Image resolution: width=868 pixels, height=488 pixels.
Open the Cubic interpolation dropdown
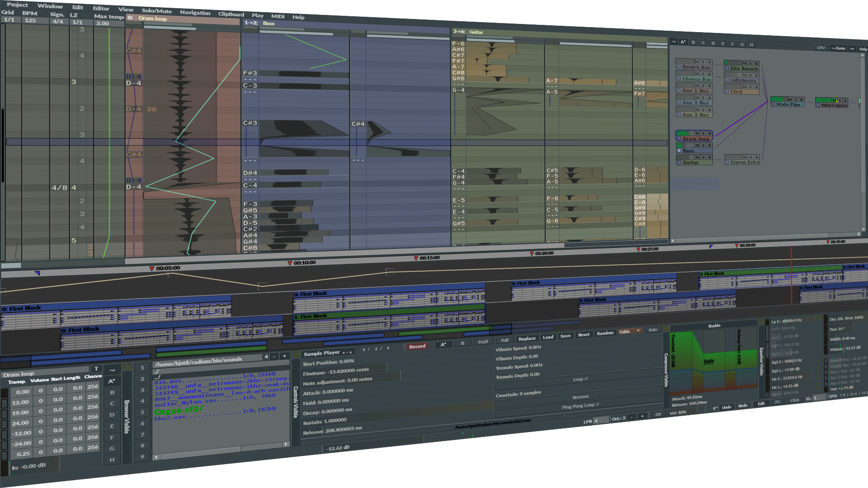(630, 331)
